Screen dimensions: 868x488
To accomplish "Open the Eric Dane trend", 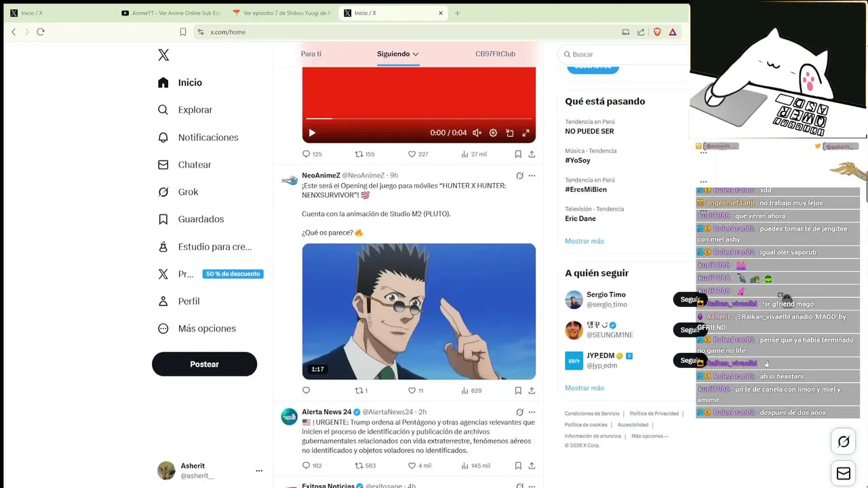I will [580, 219].
